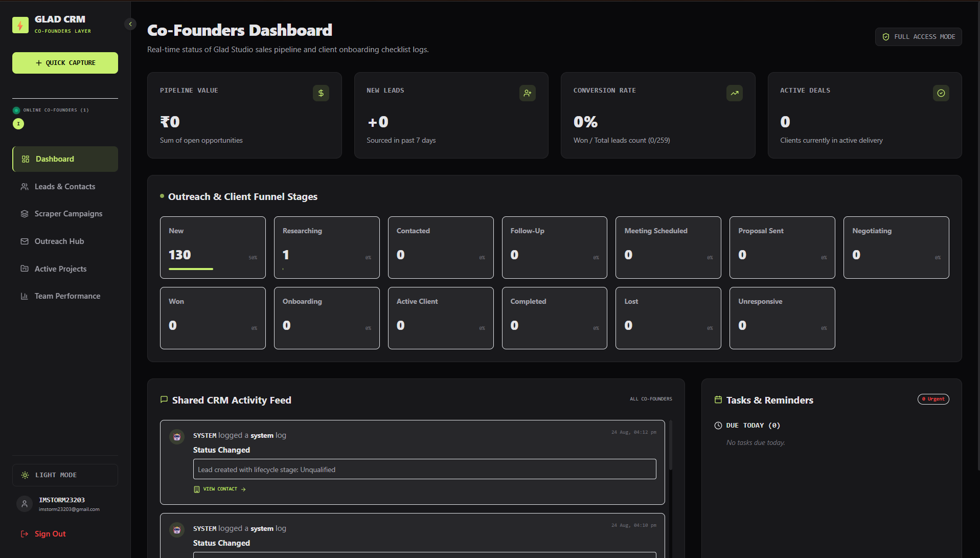980x558 pixels.
Task: Open the Unresponsive stage card
Action: pyautogui.click(x=782, y=318)
